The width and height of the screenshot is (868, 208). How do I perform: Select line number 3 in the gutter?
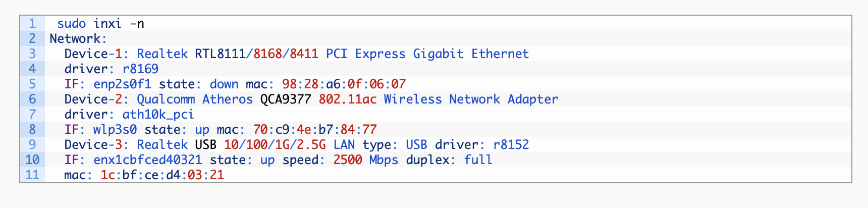pyautogui.click(x=32, y=54)
